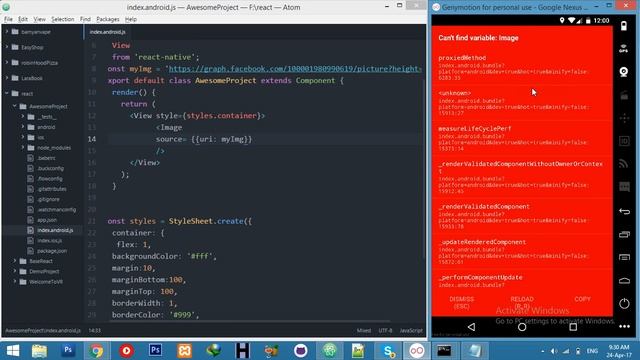The height and width of the screenshot is (360, 640).
Task: Place cursor on the '<Image' code line
Action: click(x=169, y=127)
